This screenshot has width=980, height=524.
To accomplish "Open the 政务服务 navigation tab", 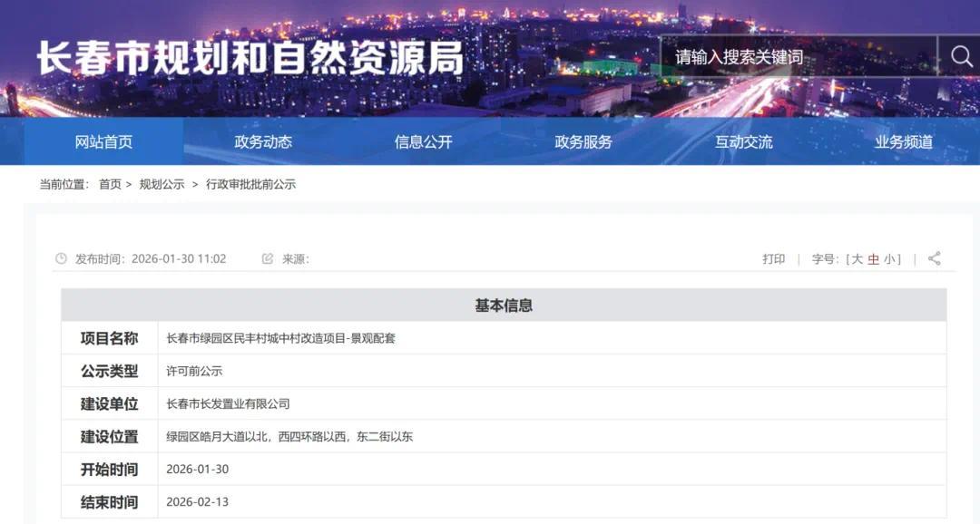I will click(x=583, y=141).
